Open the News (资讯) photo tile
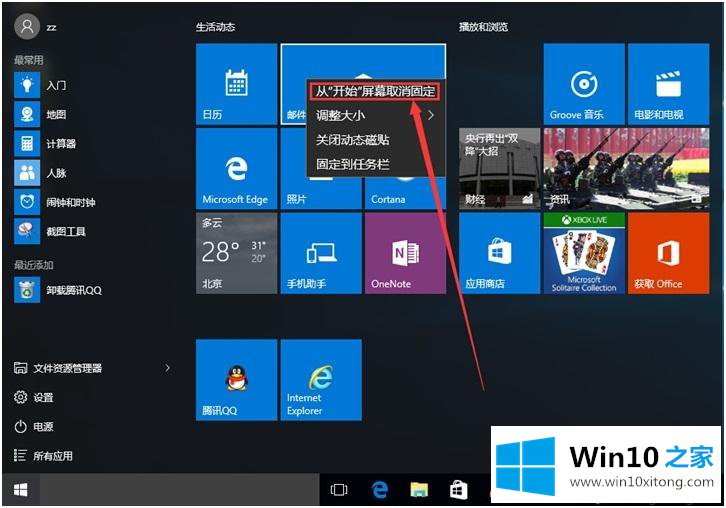Image resolution: width=726 pixels, height=508 pixels. (626, 169)
